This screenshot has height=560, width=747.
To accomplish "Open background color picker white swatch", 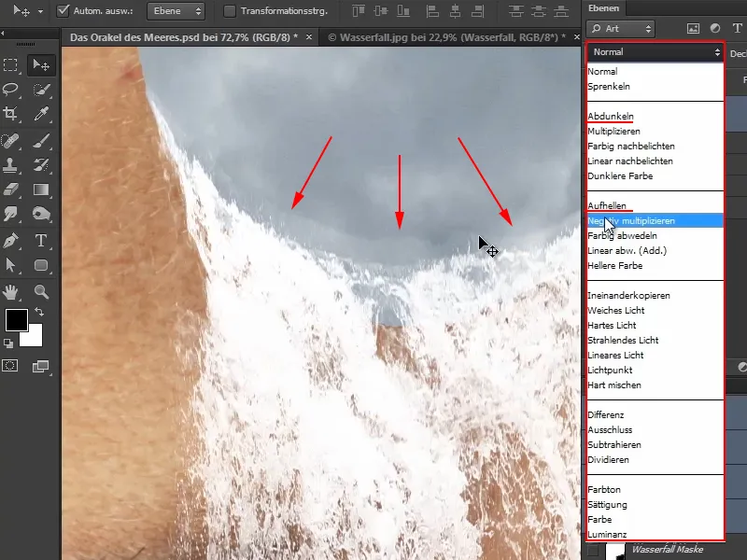I will pos(35,339).
